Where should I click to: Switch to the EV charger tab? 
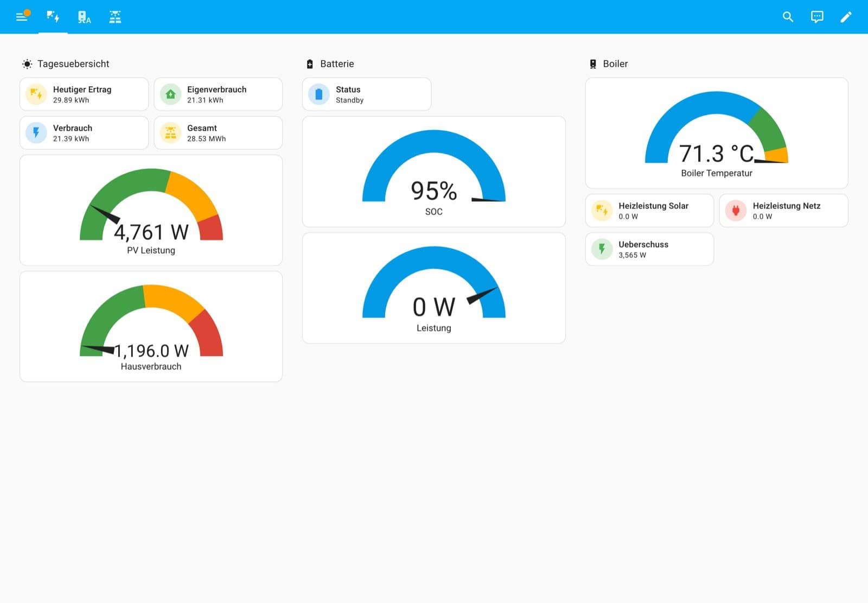point(84,17)
